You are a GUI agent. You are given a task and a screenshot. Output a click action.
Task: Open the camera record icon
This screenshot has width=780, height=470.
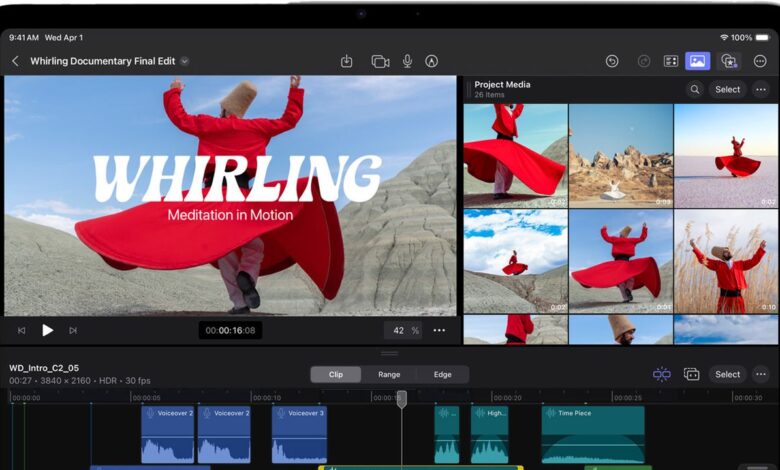coord(380,61)
